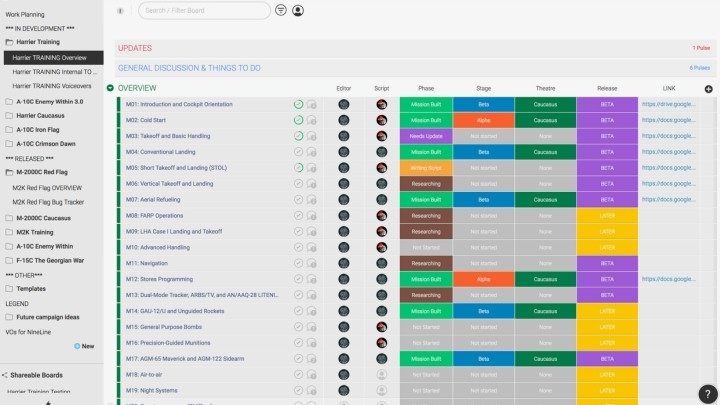This screenshot has height=405, width=720.
Task: Click the info icon left of search
Action: click(120, 11)
